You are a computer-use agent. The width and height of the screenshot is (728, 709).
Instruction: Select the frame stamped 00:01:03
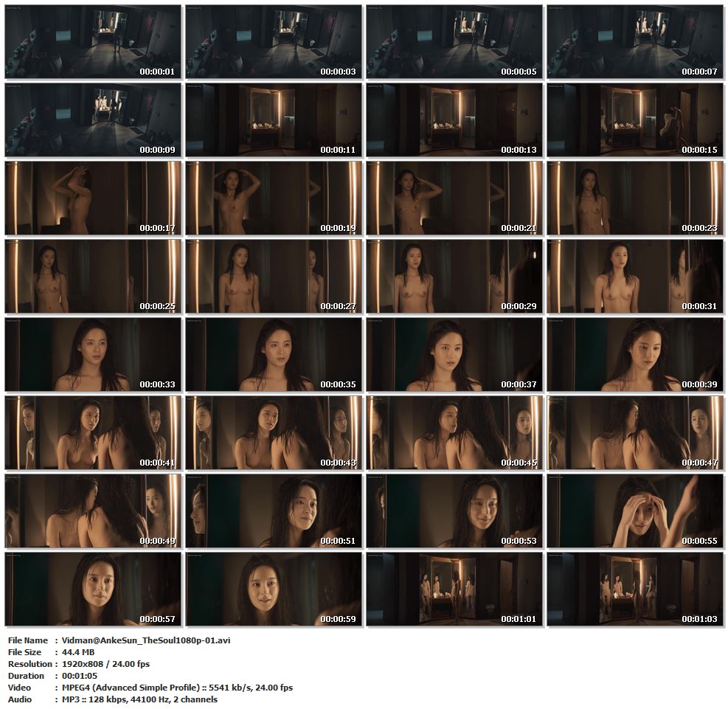(634, 589)
